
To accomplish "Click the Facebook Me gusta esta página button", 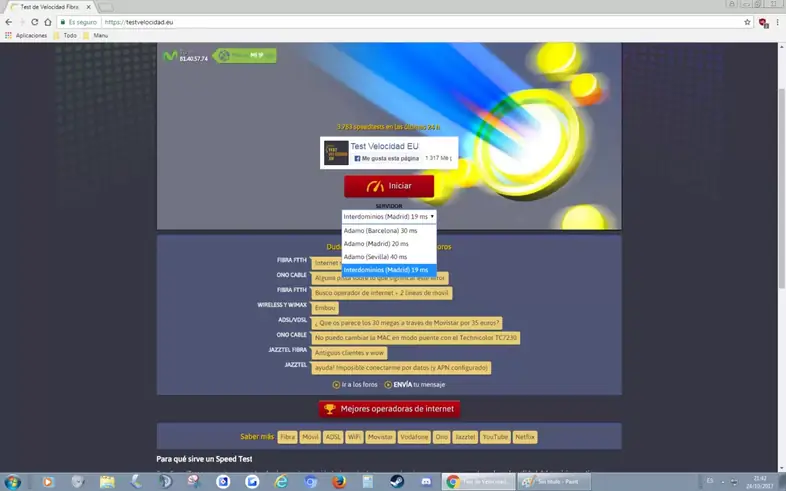I will point(386,158).
